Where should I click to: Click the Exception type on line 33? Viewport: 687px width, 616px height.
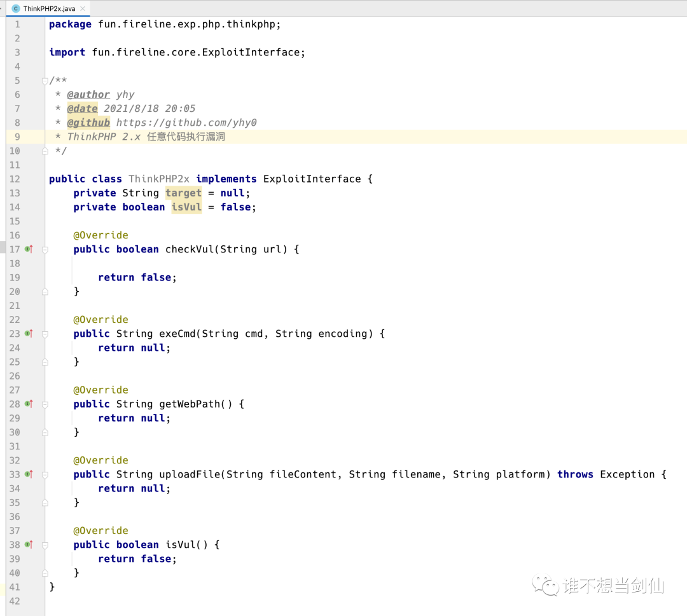coord(627,474)
